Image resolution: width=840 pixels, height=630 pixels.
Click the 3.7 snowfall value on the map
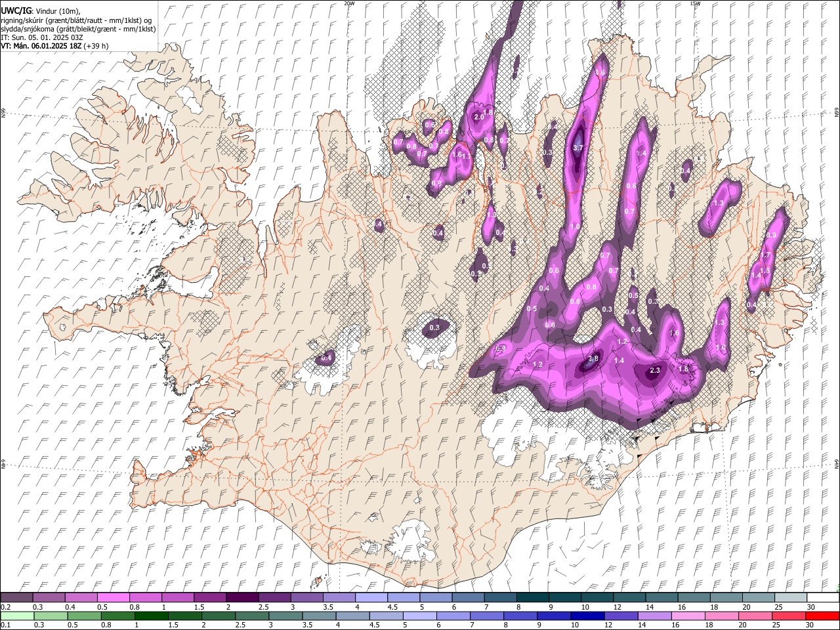click(x=578, y=148)
